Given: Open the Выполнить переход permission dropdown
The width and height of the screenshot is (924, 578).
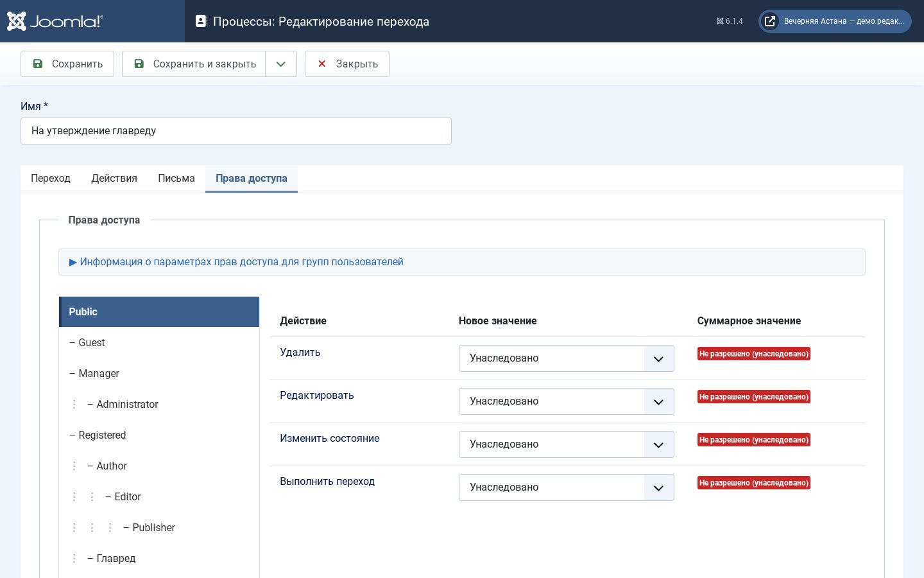Looking at the screenshot, I should coord(566,487).
